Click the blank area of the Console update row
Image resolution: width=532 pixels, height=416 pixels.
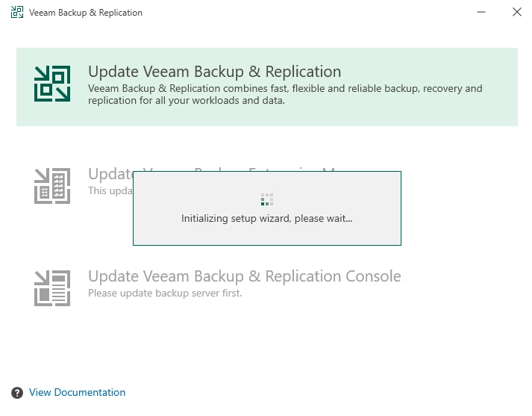[458, 288]
